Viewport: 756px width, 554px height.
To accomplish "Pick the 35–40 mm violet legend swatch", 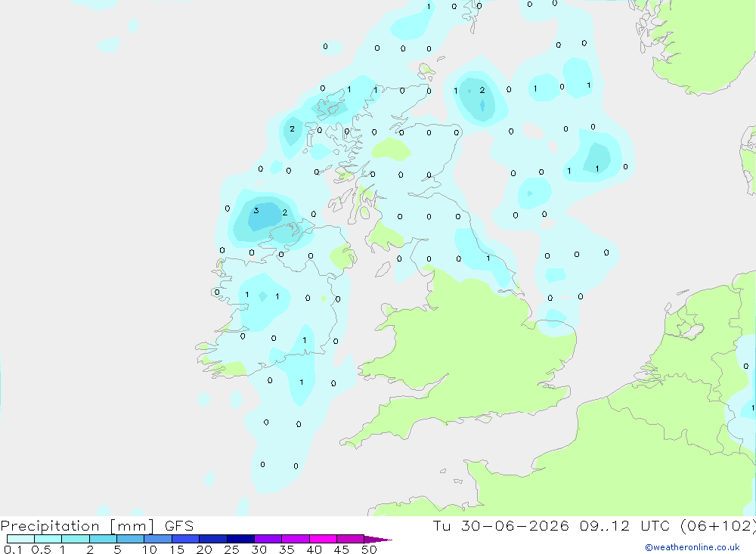I will [x=295, y=539].
